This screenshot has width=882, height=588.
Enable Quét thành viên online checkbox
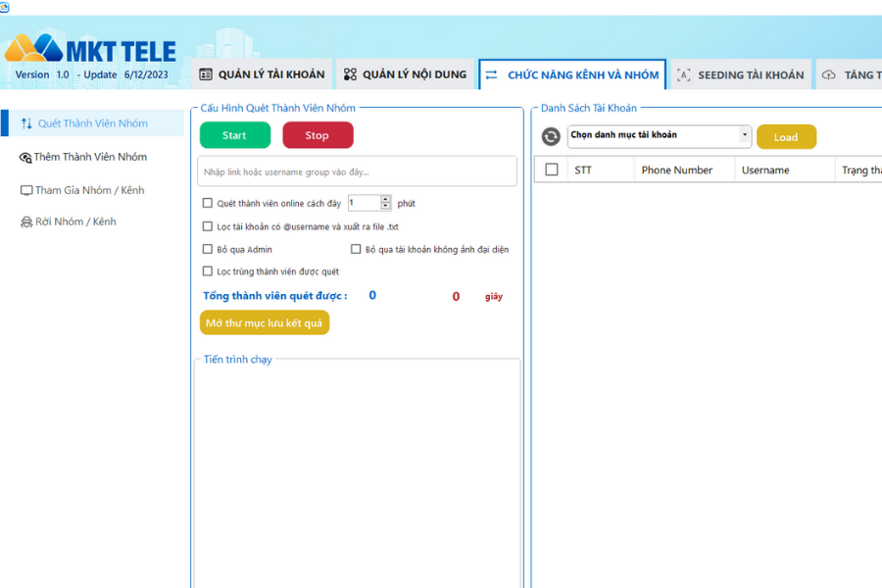208,204
